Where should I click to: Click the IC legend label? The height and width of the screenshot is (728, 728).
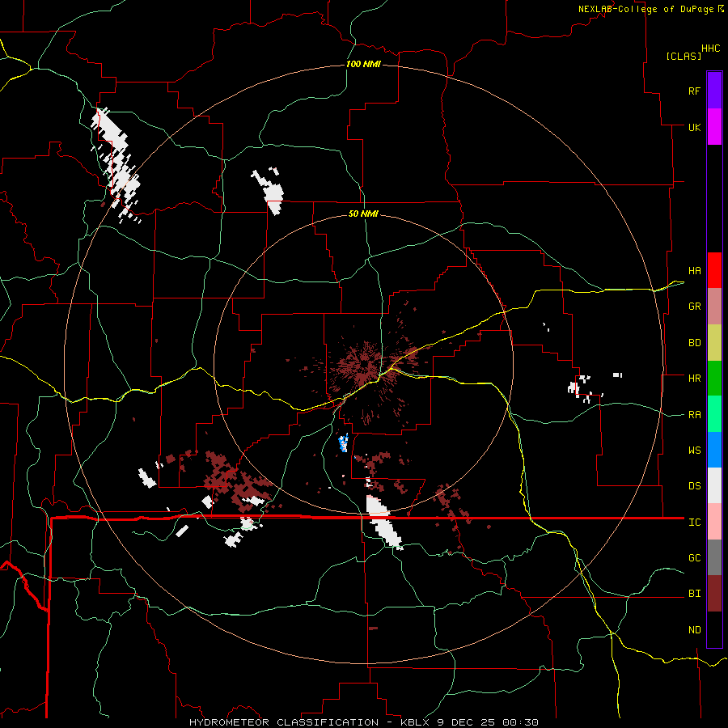pos(694,523)
